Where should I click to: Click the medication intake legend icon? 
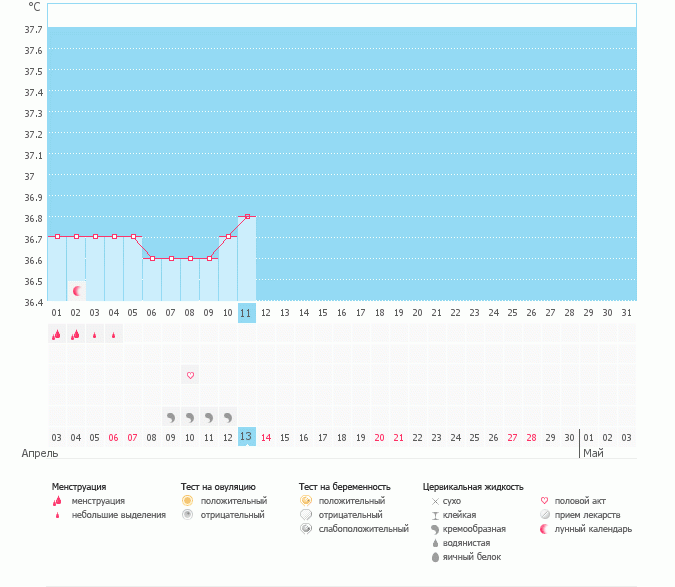click(x=545, y=514)
